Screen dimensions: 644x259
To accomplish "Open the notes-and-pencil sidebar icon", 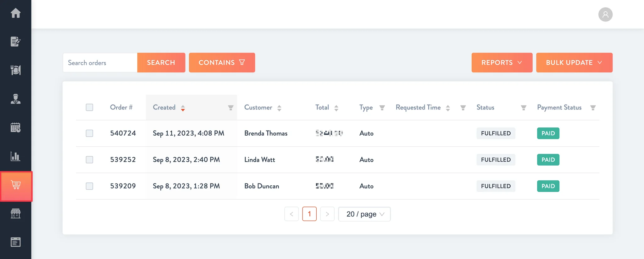I will [15, 41].
